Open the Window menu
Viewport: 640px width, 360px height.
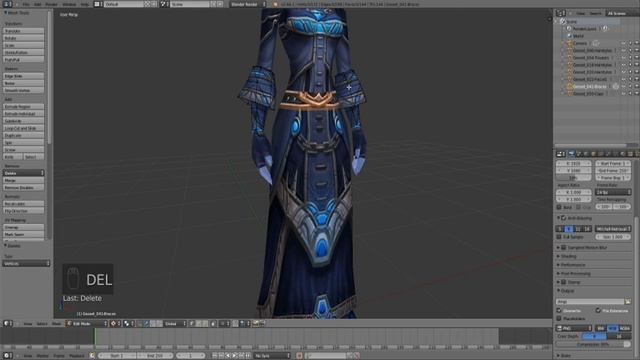click(x=69, y=4)
